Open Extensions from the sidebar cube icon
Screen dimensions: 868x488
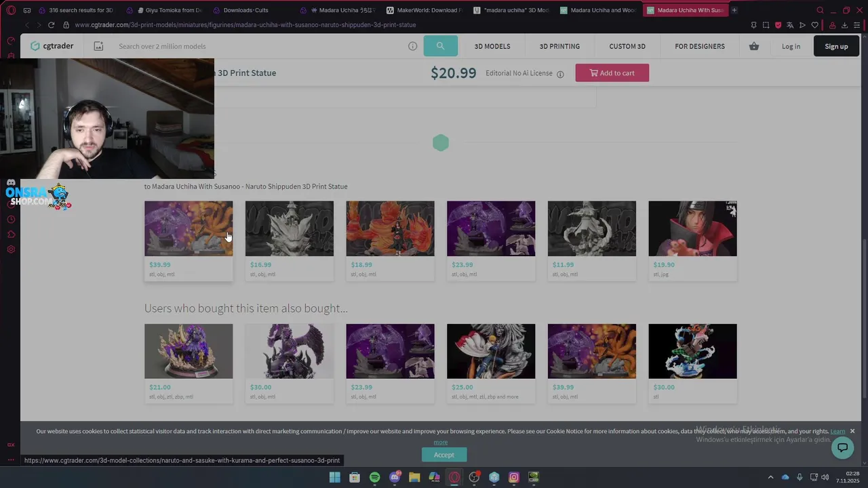[x=11, y=235]
